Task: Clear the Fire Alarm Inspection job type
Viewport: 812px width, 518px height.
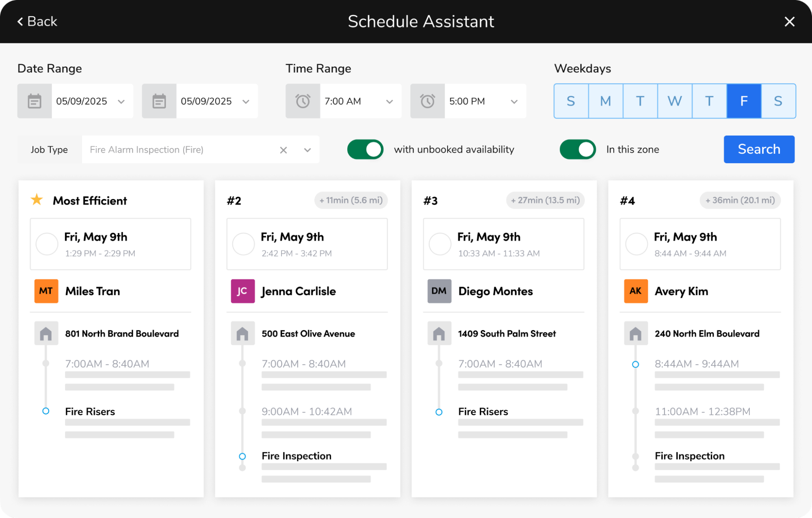Action: coord(283,150)
